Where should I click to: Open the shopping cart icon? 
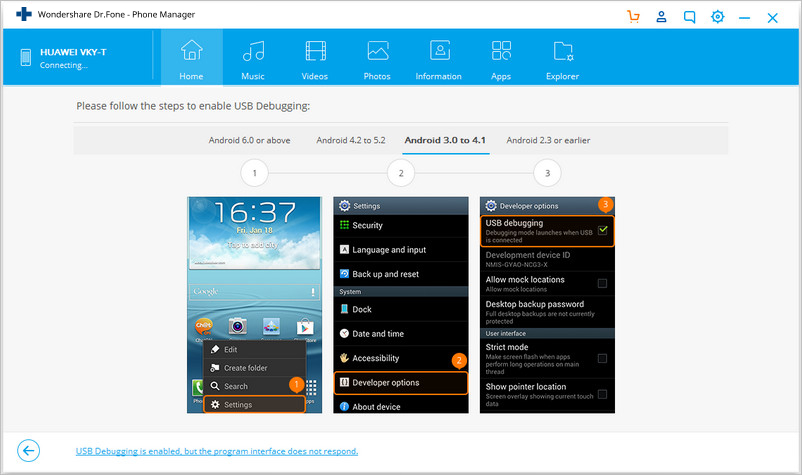tap(633, 17)
